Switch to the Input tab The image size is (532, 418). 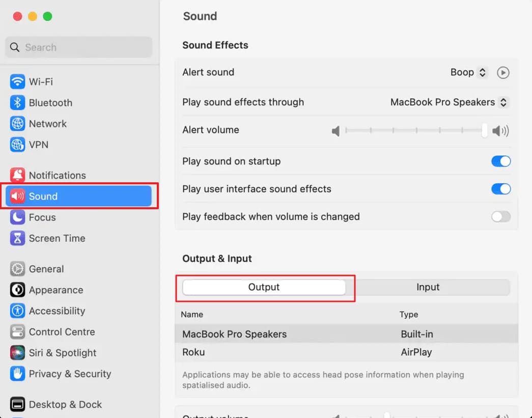(x=428, y=287)
